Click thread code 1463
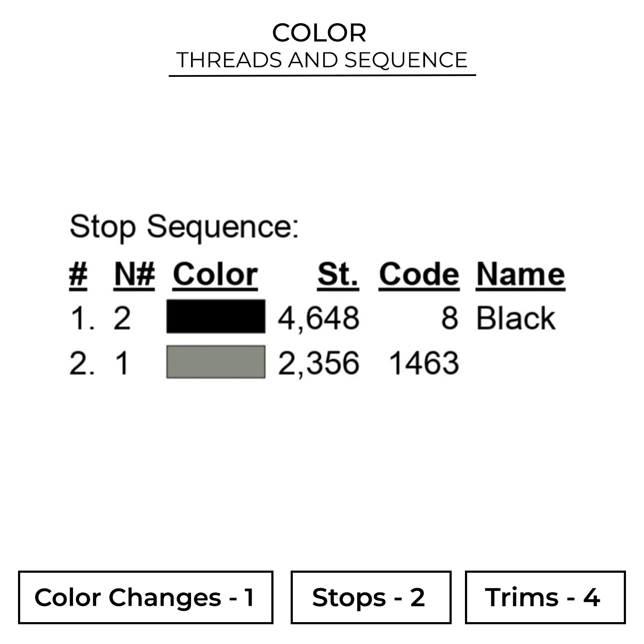Screen dimensions: 644x644 [423, 363]
